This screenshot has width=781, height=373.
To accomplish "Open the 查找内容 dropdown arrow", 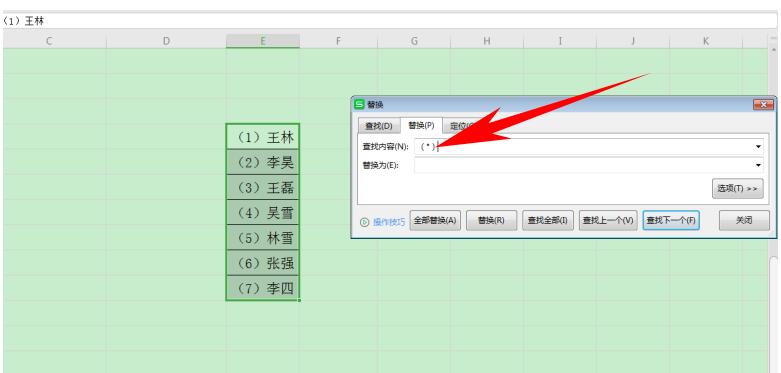I will [x=758, y=146].
